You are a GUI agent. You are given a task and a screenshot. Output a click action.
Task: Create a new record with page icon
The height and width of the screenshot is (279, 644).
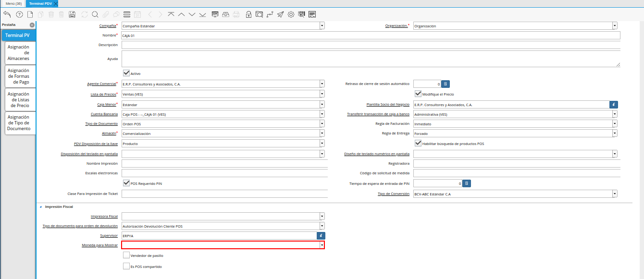[x=30, y=14]
